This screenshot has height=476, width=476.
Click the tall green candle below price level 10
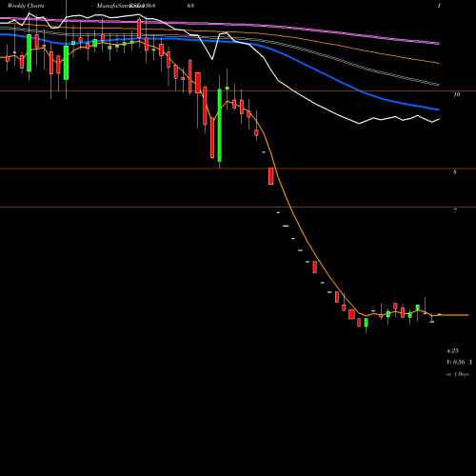coord(220,126)
